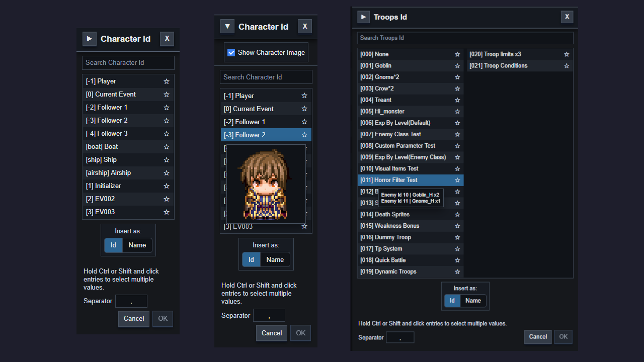Favorite the [boat] Boat entry star
Viewport: 644px width, 362px height.
pyautogui.click(x=167, y=147)
